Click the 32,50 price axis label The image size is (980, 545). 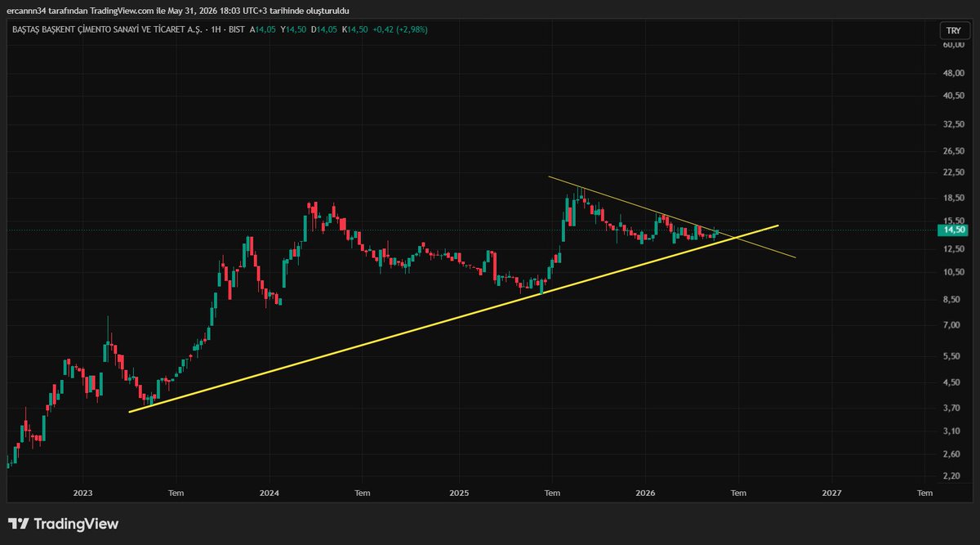(953, 124)
